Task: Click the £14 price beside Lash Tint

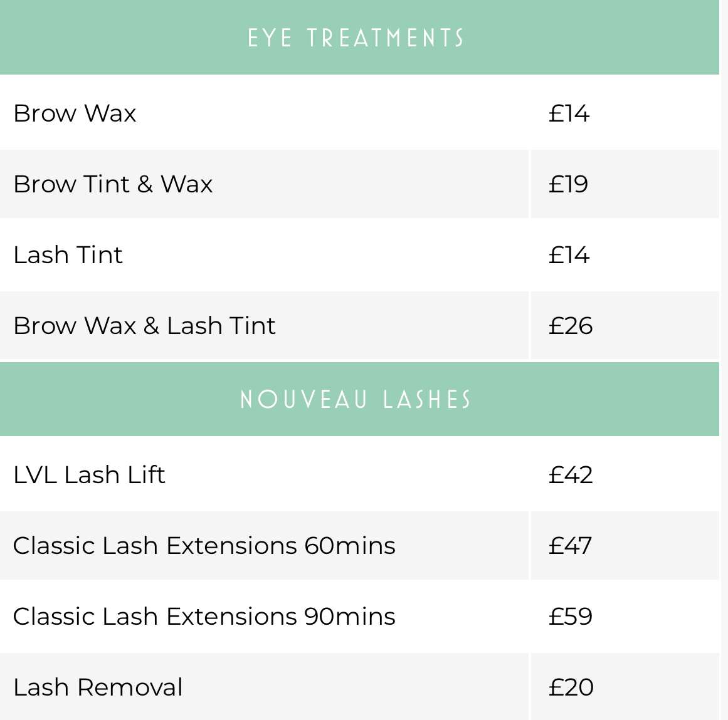Action: coord(569,254)
